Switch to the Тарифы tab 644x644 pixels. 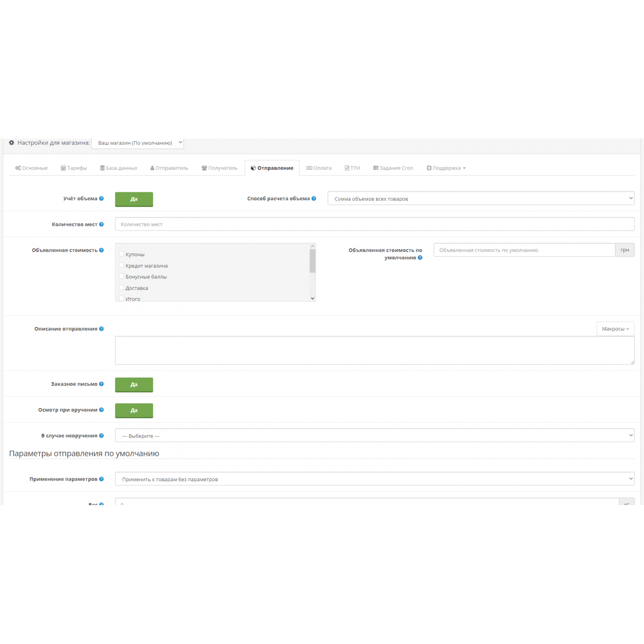74,168
